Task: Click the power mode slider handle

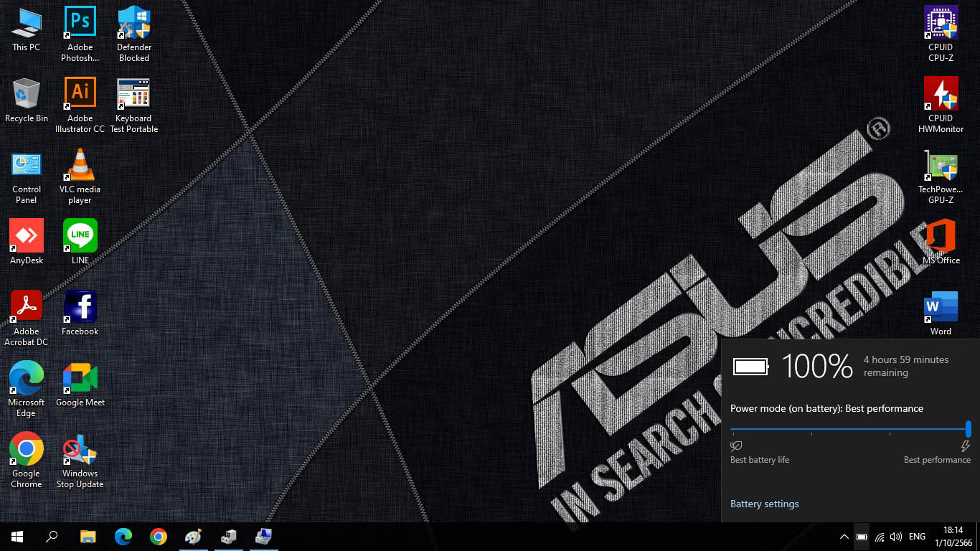Action: (x=969, y=429)
